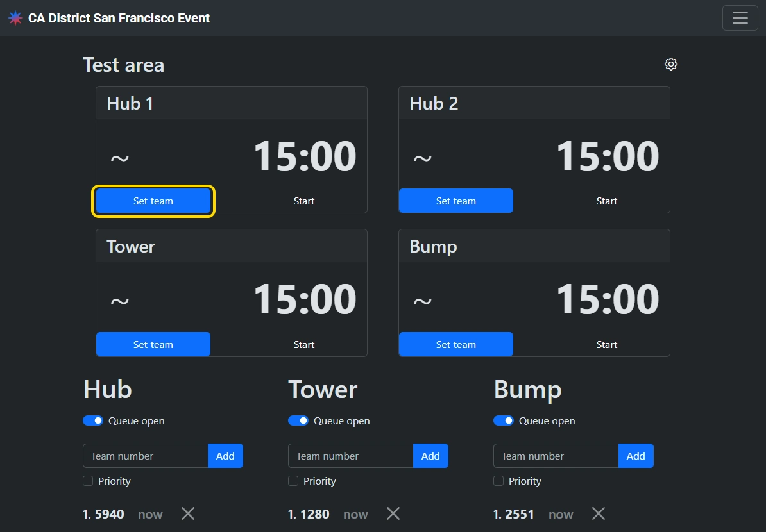
Task: Toggle the Hub Queue open switch
Action: pyautogui.click(x=93, y=420)
